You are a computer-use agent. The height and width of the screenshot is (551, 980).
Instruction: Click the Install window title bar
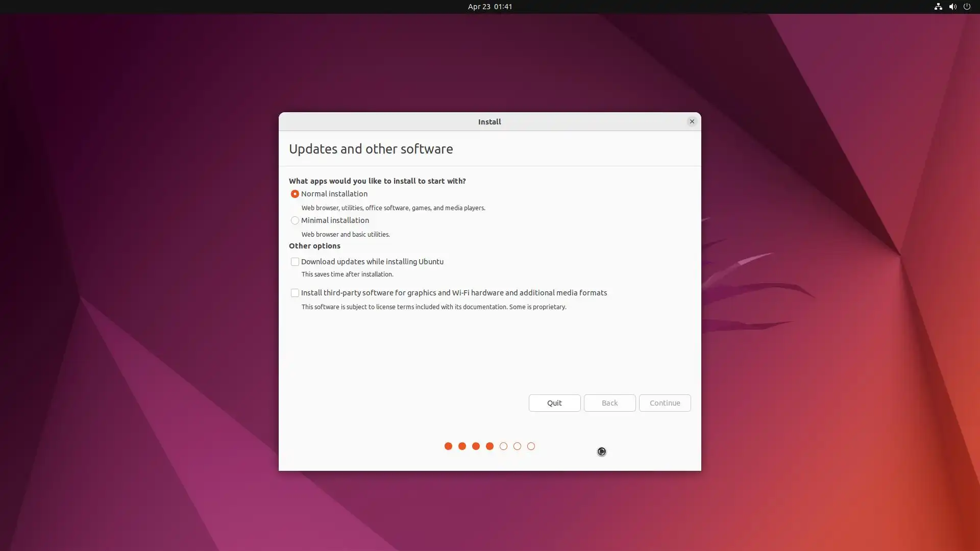pyautogui.click(x=489, y=121)
